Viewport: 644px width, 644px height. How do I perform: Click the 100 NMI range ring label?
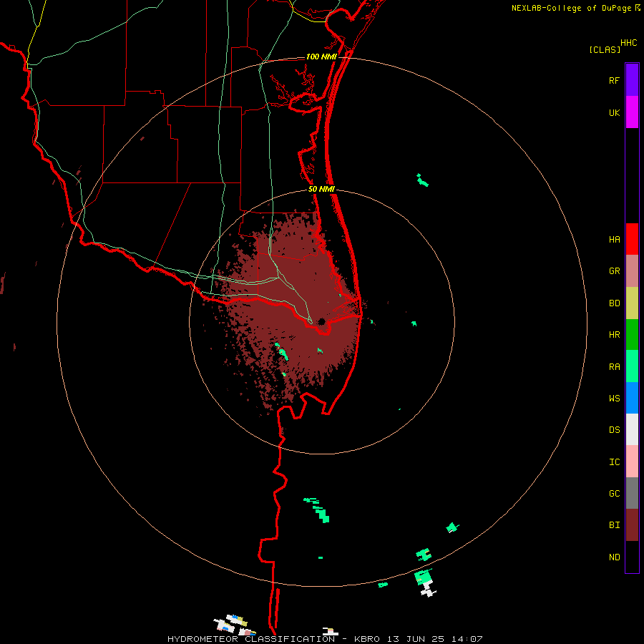point(321,57)
